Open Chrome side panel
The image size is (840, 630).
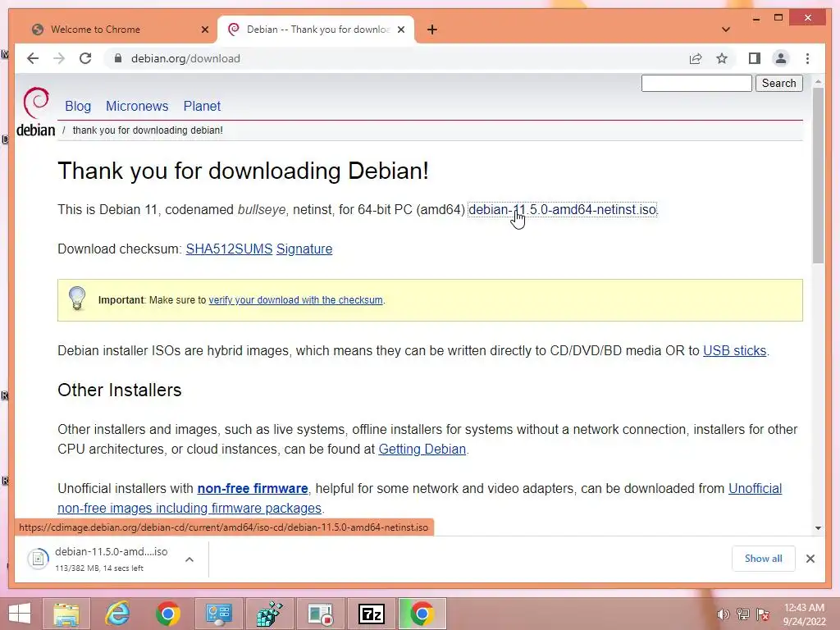(755, 58)
